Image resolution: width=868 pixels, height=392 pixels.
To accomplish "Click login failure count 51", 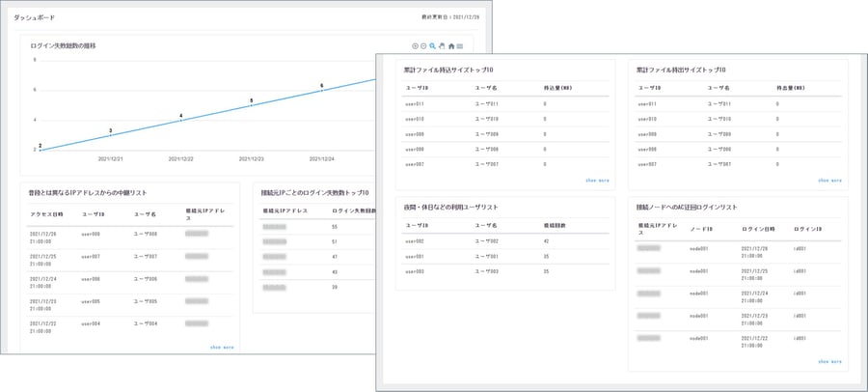I will click(335, 242).
